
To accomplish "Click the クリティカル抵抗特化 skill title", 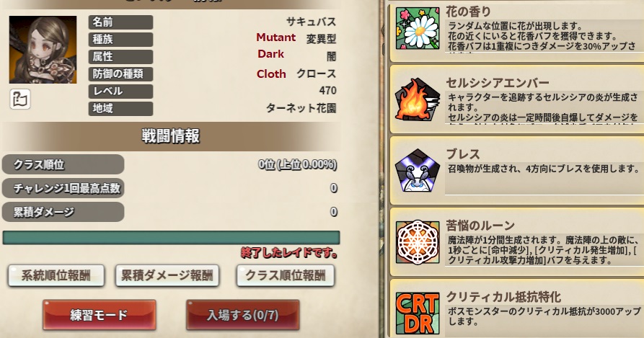I will coord(503,297).
